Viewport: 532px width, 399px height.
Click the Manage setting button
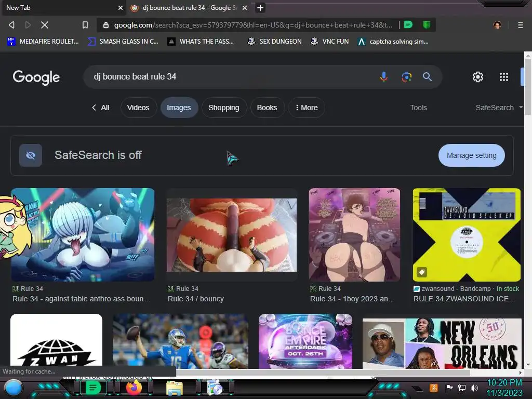(471, 155)
